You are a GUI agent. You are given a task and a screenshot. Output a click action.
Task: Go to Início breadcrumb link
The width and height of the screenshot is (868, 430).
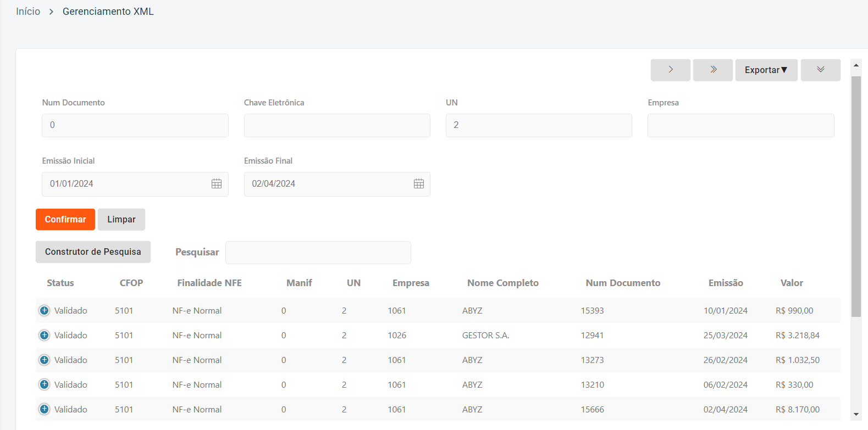pyautogui.click(x=28, y=12)
